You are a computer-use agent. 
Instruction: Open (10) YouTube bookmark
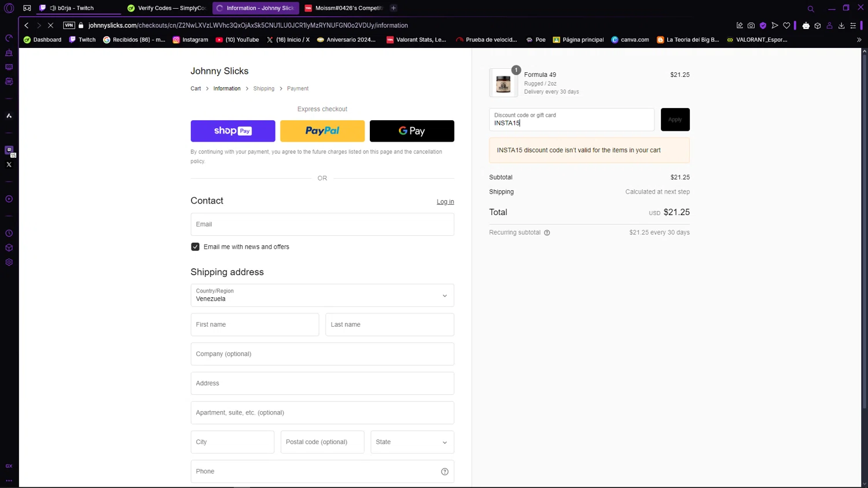pyautogui.click(x=237, y=40)
